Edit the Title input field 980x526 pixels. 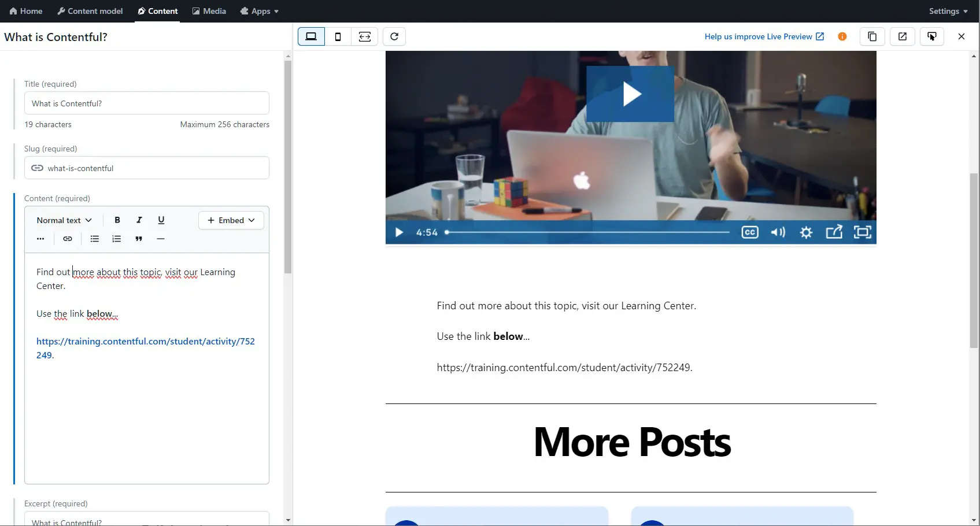(147, 103)
